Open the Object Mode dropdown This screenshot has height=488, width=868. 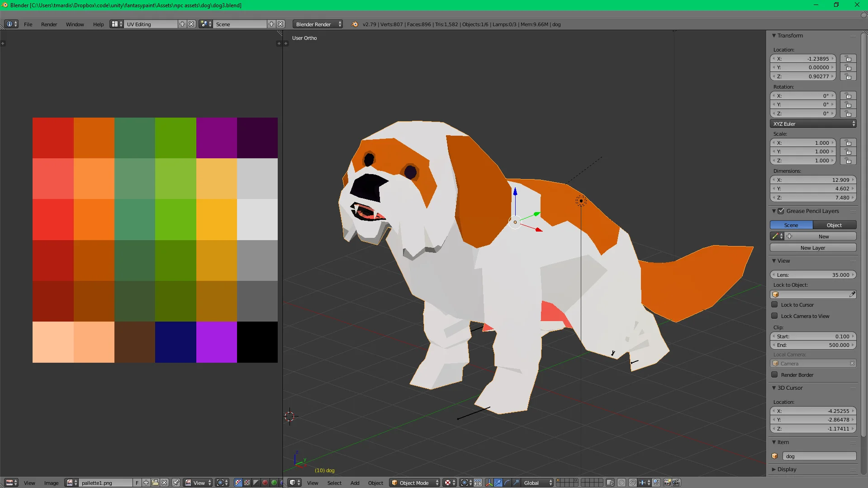pyautogui.click(x=415, y=483)
